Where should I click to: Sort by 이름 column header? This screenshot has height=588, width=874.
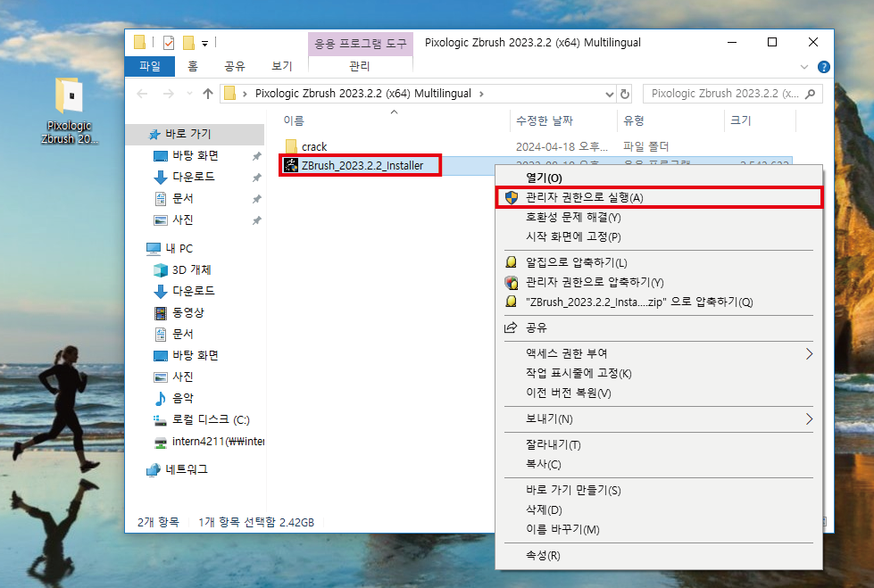[294, 120]
